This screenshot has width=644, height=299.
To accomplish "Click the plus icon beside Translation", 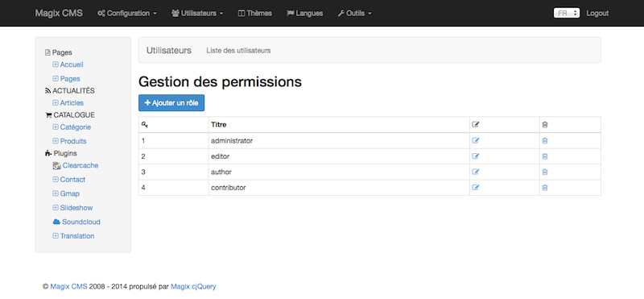I will pyautogui.click(x=56, y=235).
